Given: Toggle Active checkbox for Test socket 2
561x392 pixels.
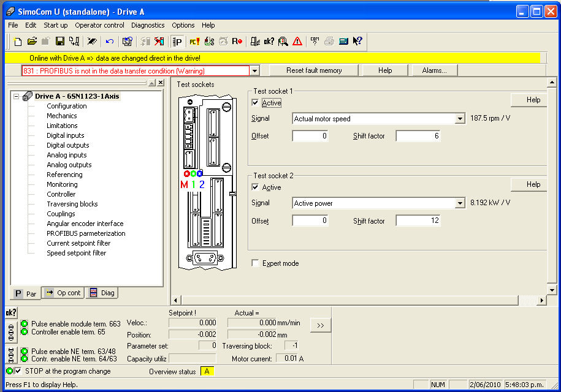Looking at the screenshot, I should (x=255, y=187).
